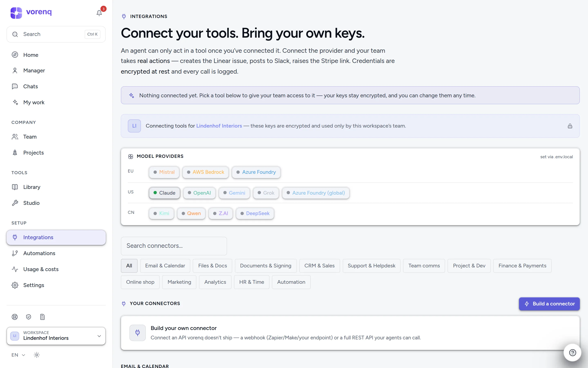Filter connectors by Support & Helpdesk
Viewport: 588px width, 368px height.
click(x=371, y=266)
